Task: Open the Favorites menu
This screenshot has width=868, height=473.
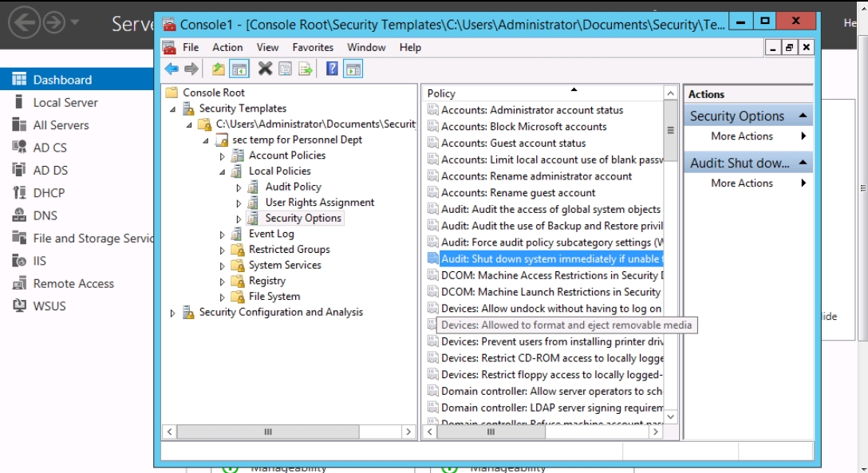Action: pyautogui.click(x=313, y=48)
